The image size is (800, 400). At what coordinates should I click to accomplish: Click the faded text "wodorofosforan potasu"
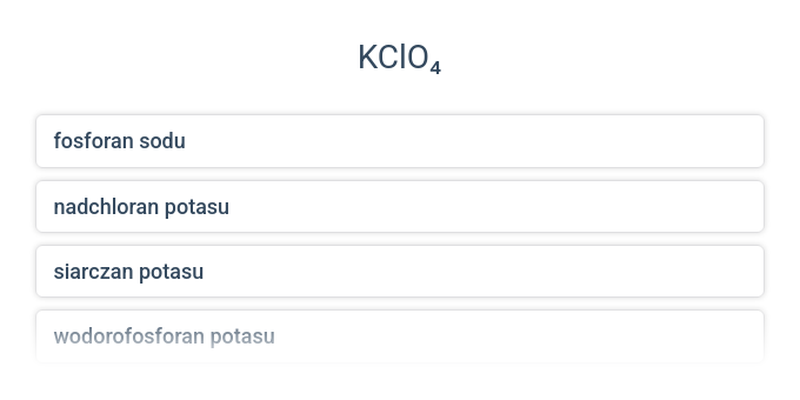click(x=164, y=336)
